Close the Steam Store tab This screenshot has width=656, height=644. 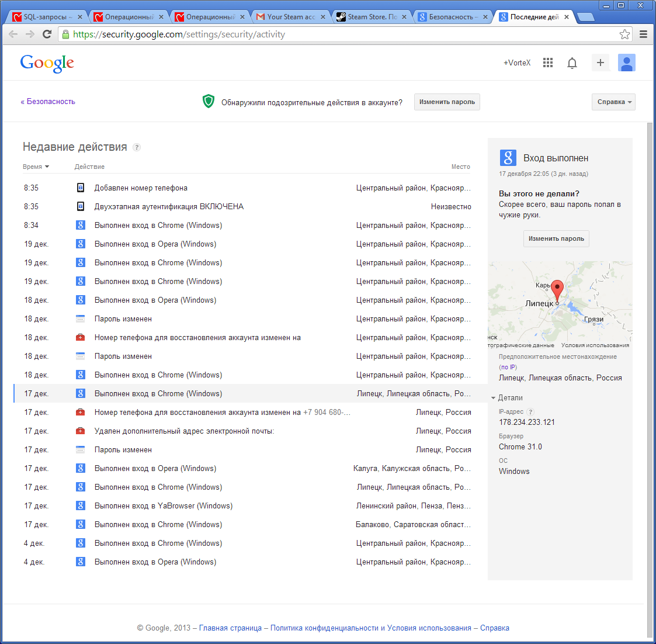point(404,17)
